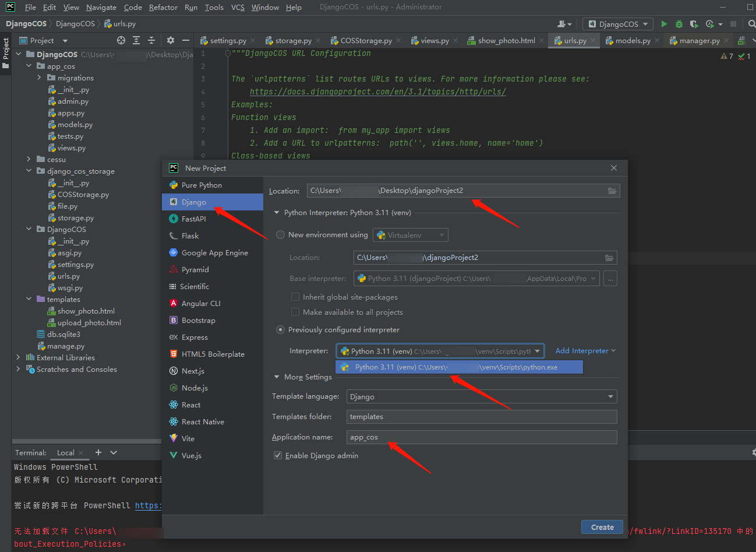756x552 pixels.
Task: Select Previously configured interpreter radio button
Action: click(281, 330)
